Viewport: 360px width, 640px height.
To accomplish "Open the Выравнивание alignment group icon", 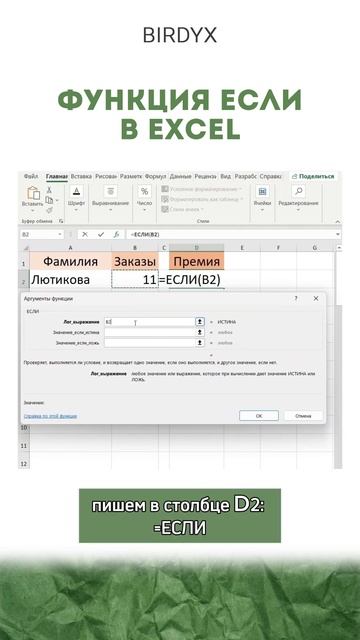I will coord(110,191).
